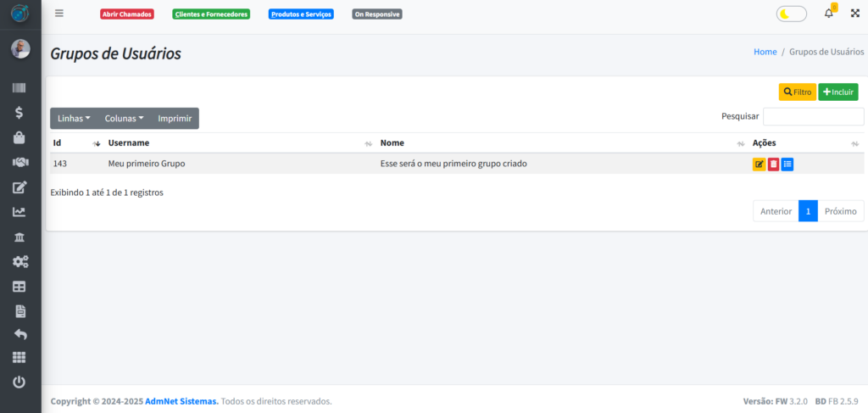
Task: Click the Home breadcrumb link
Action: point(765,52)
